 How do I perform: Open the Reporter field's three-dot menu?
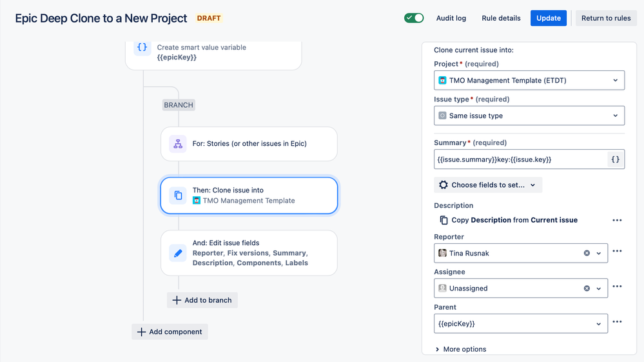click(617, 251)
